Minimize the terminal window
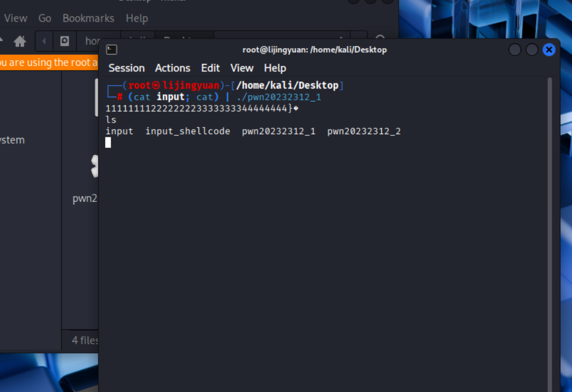Screen dimensions: 572x392 [515, 50]
